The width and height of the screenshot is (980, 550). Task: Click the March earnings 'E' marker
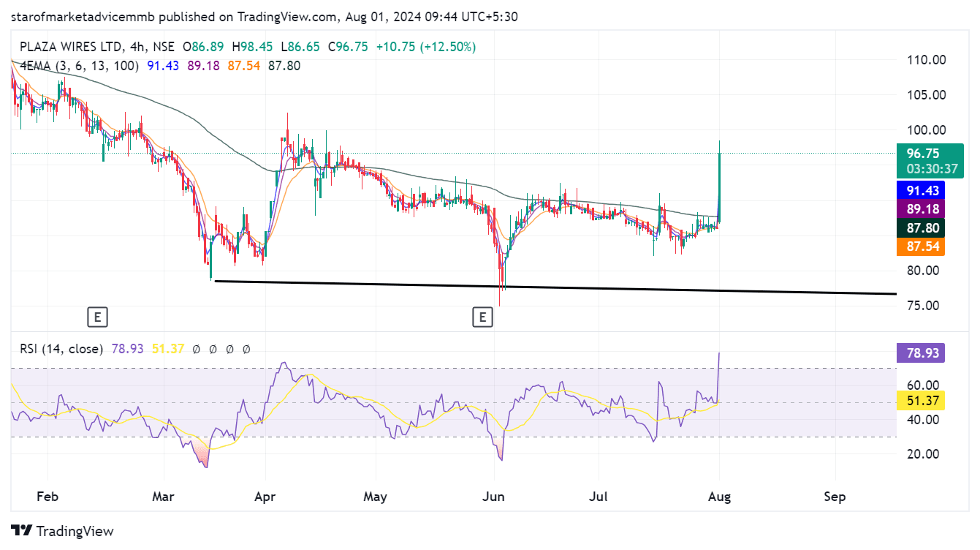coord(97,317)
